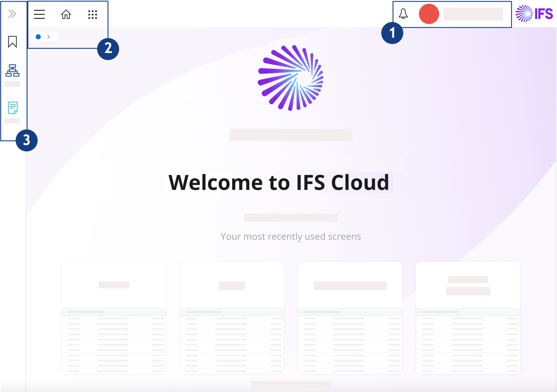
Task: Expand the sidebar with double chevron
Action: click(12, 14)
